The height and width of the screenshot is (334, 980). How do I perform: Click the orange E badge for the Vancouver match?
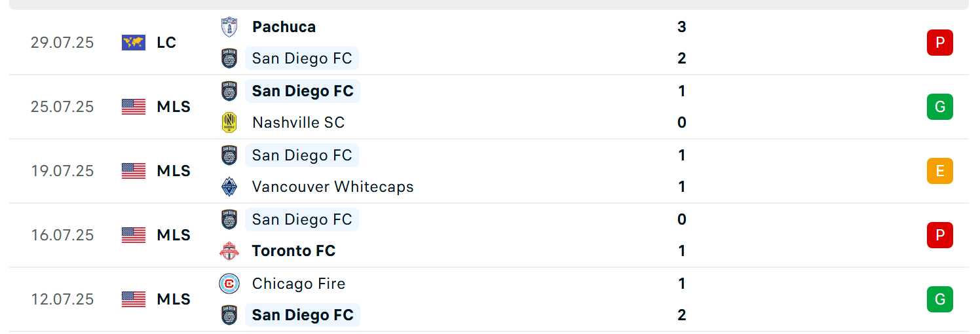pyautogui.click(x=939, y=171)
